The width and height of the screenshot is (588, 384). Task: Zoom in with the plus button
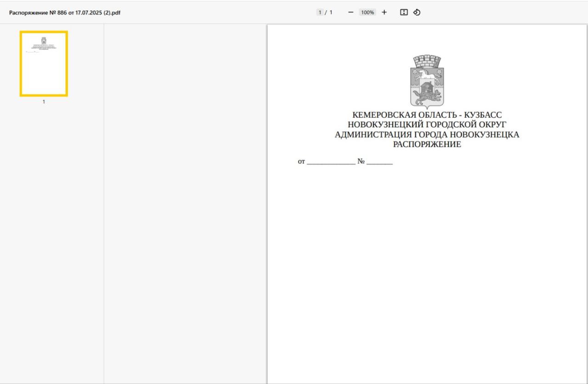(384, 12)
